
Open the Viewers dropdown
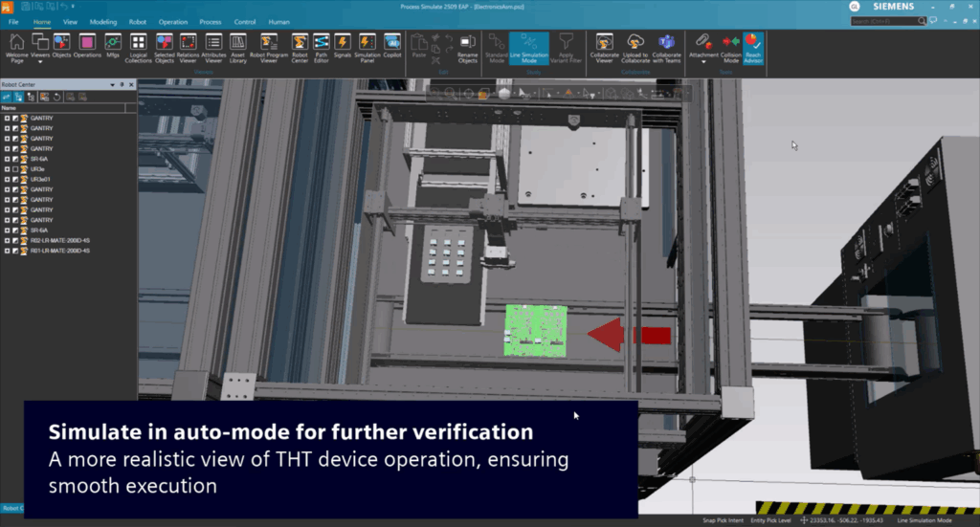click(x=40, y=58)
